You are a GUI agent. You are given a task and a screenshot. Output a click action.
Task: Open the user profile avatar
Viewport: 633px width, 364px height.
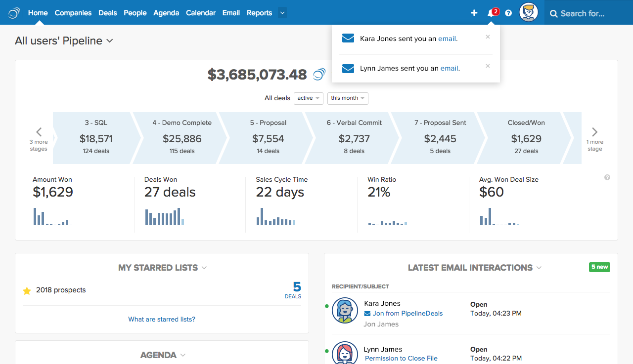click(x=529, y=12)
